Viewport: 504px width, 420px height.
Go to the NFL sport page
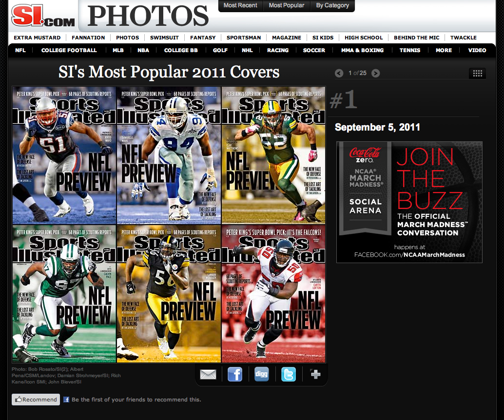[20, 50]
